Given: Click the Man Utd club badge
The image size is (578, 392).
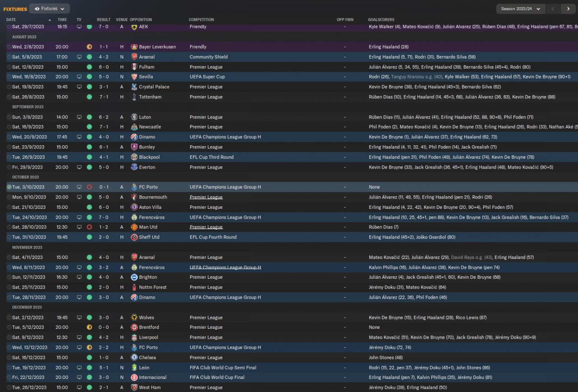Looking at the screenshot, I should (x=134, y=227).
